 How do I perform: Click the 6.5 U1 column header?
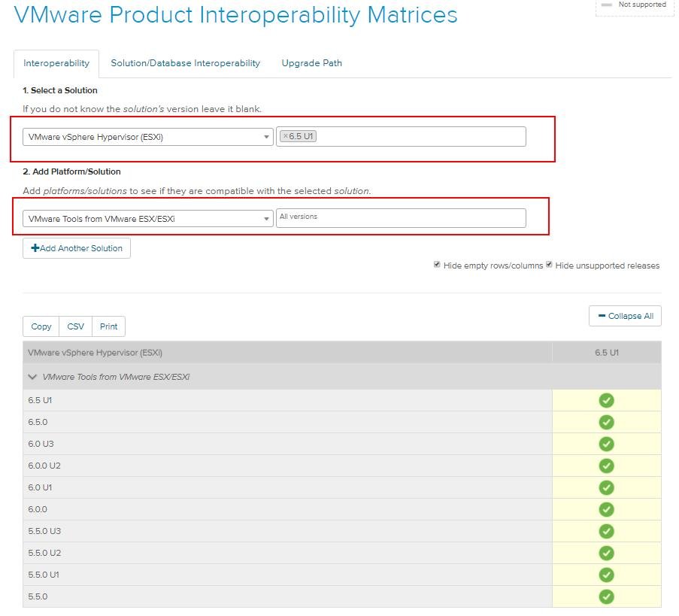tap(607, 353)
